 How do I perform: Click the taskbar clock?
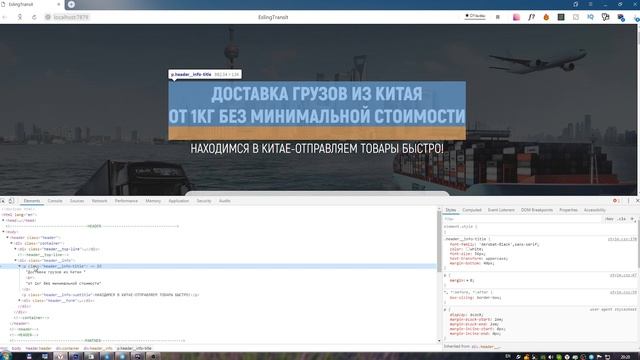pyautogui.click(x=625, y=357)
